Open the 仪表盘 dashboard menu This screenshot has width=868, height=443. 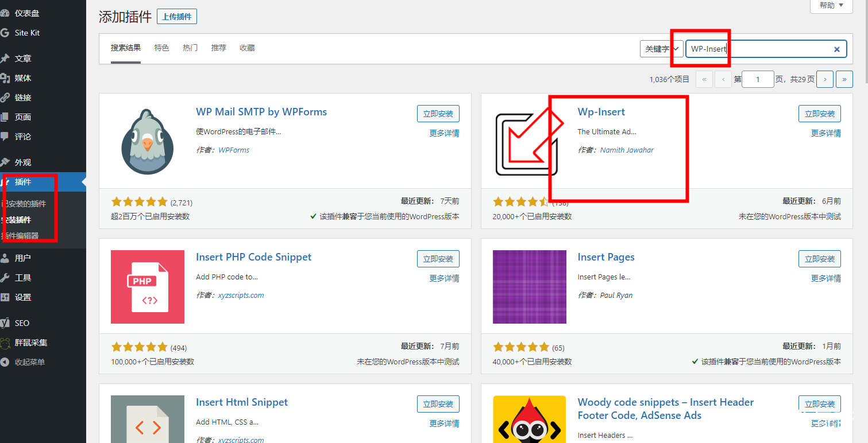(x=43, y=13)
